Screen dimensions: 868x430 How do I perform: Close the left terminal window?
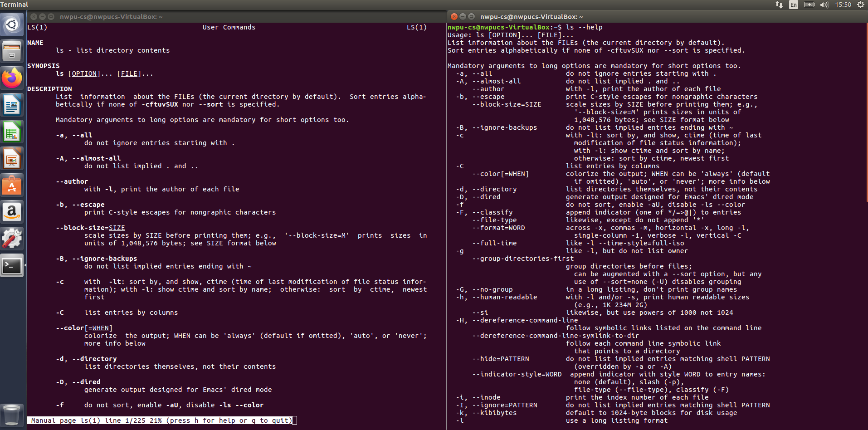pyautogui.click(x=34, y=16)
